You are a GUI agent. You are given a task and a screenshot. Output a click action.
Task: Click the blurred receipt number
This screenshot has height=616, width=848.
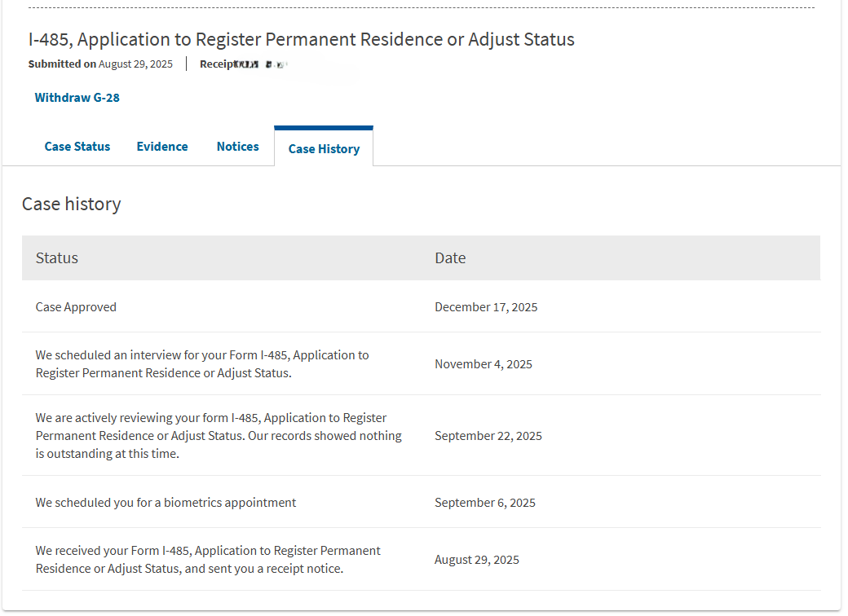click(261, 64)
